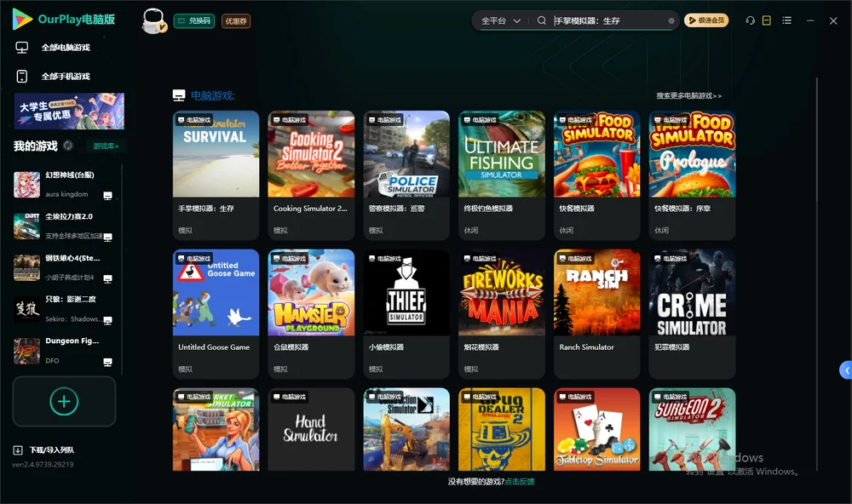Click the 下载/导入列队 download icon
852x504 pixels.
click(18, 450)
